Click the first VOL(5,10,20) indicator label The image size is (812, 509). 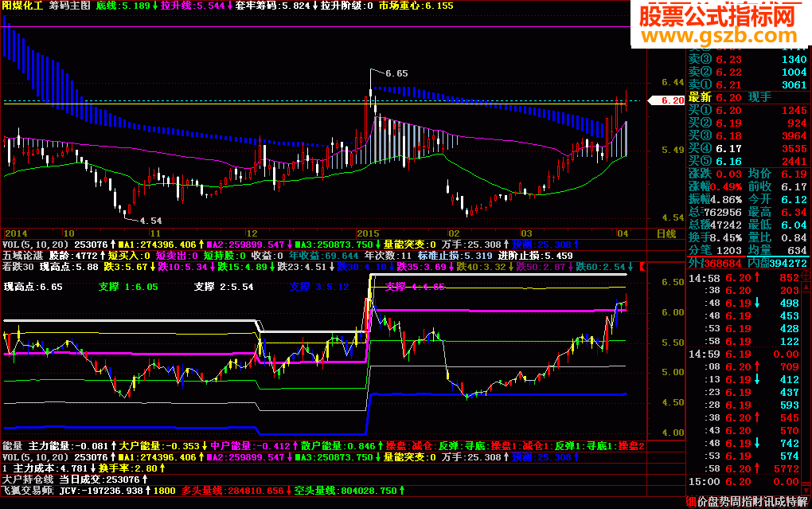(36, 245)
